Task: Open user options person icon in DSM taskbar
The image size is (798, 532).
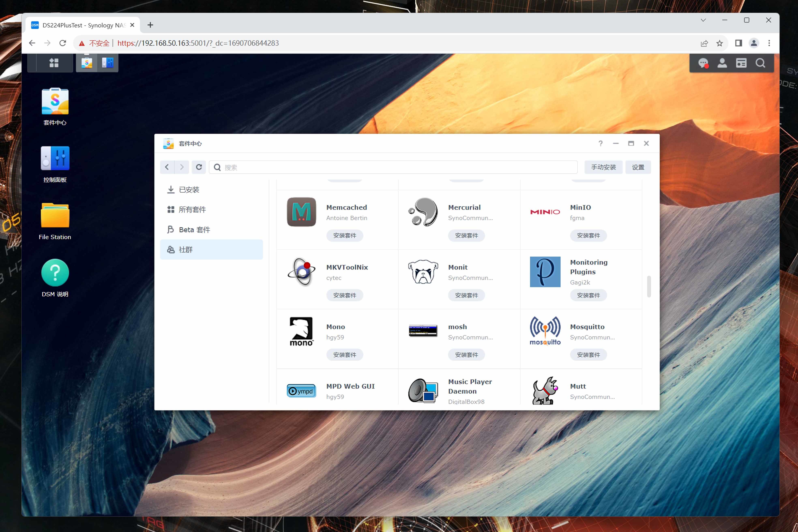Action: pos(722,63)
